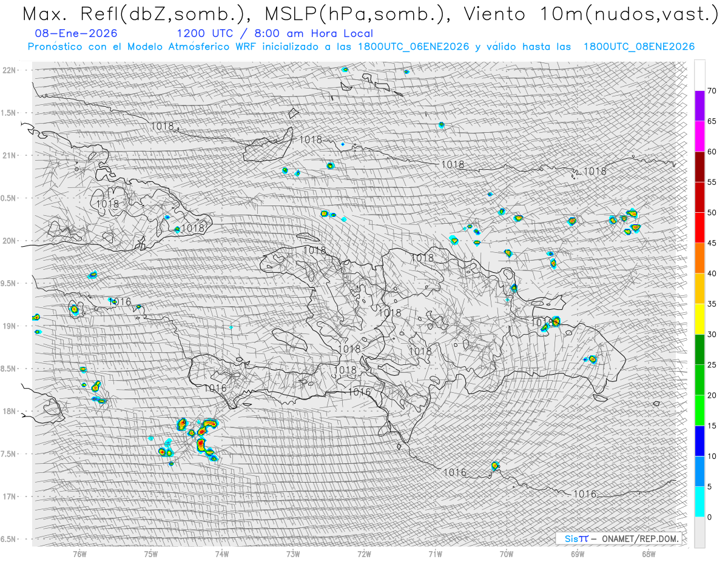The image size is (728, 562).
Task: Click the colorbar '30' tick value
Action: point(712,335)
